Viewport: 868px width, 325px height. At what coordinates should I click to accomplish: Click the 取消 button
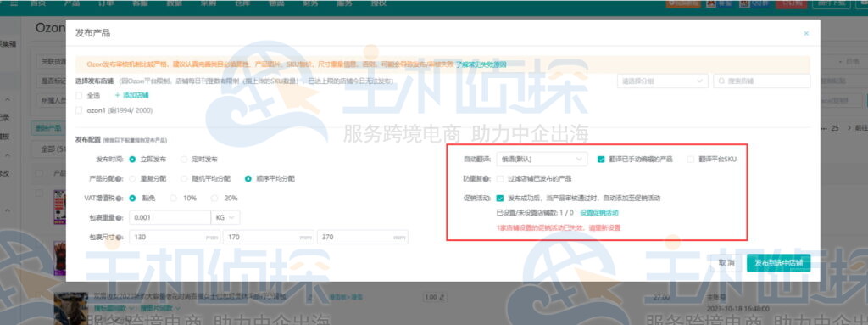(x=726, y=263)
